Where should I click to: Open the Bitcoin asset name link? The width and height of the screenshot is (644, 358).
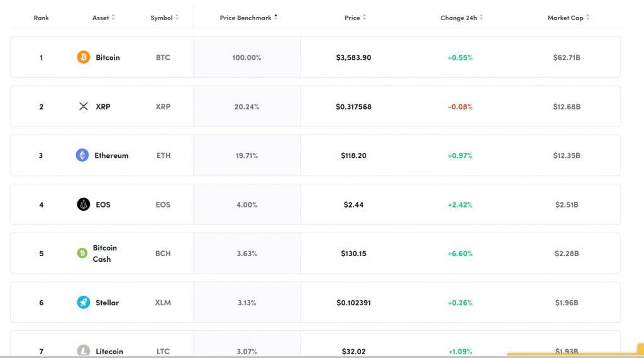coord(108,57)
